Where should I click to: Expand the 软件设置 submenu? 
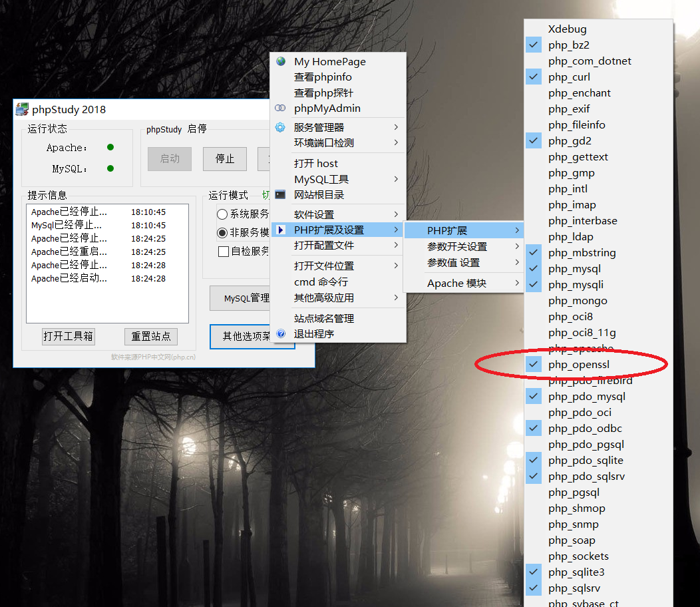click(x=339, y=214)
